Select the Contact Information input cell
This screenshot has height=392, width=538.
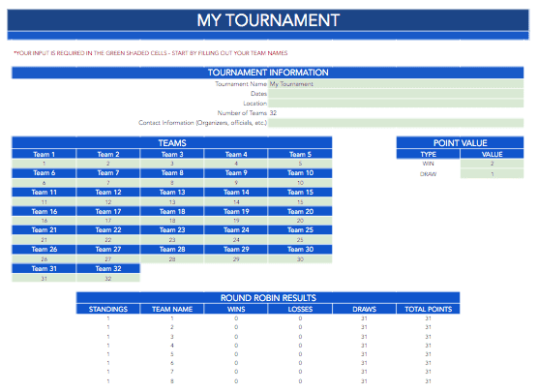tap(396, 123)
